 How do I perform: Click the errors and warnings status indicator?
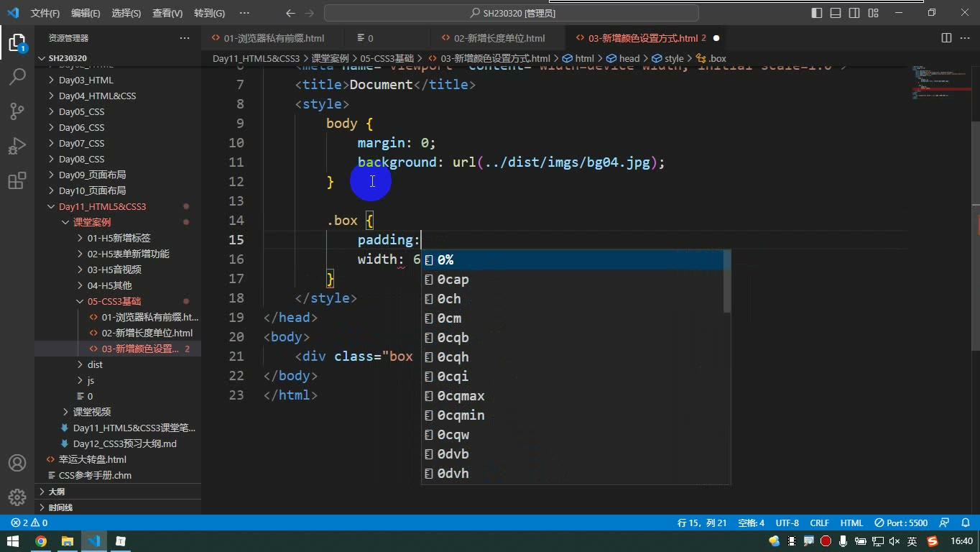coord(29,523)
